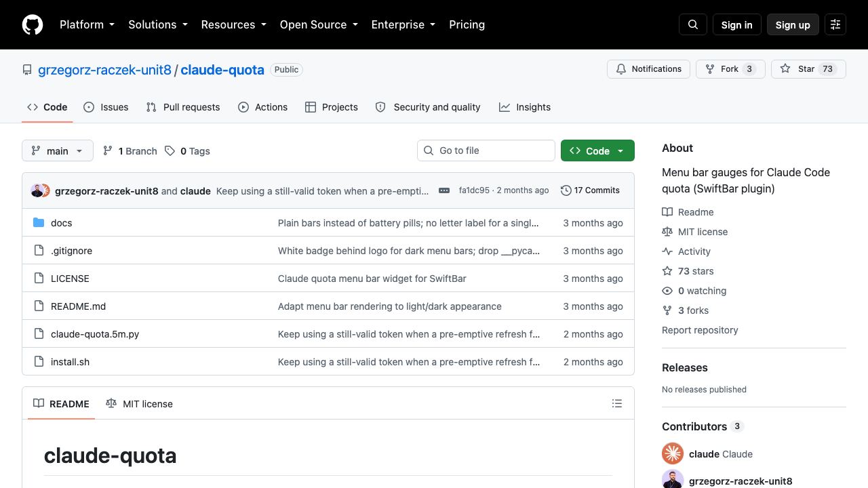This screenshot has width=868, height=488.
Task: View the 1 Branch link
Action: 130,151
